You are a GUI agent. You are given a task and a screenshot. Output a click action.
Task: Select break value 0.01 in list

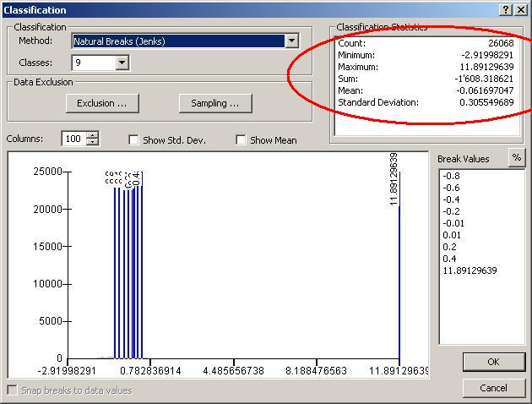[452, 235]
